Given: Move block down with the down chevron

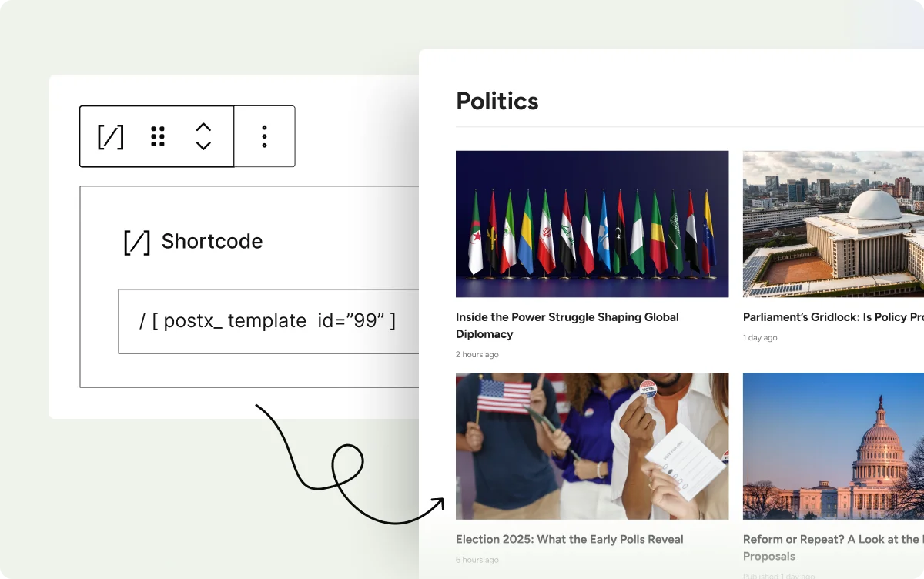Looking at the screenshot, I should point(203,146).
